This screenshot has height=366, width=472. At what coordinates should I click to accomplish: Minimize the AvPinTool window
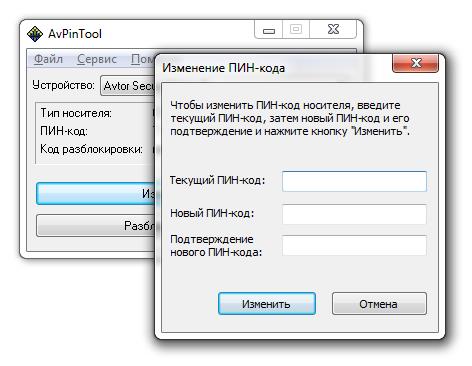[269, 30]
